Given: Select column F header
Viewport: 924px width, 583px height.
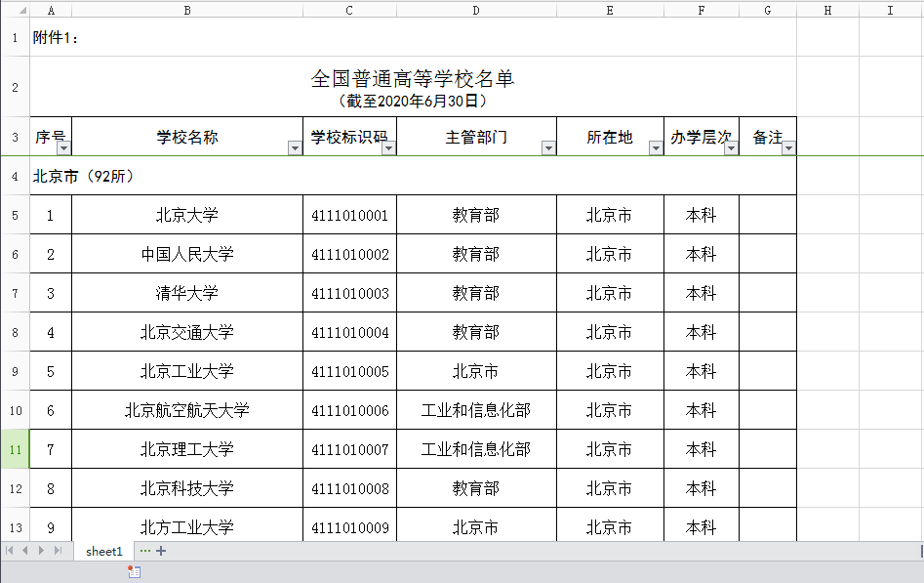Looking at the screenshot, I should coord(702,10).
